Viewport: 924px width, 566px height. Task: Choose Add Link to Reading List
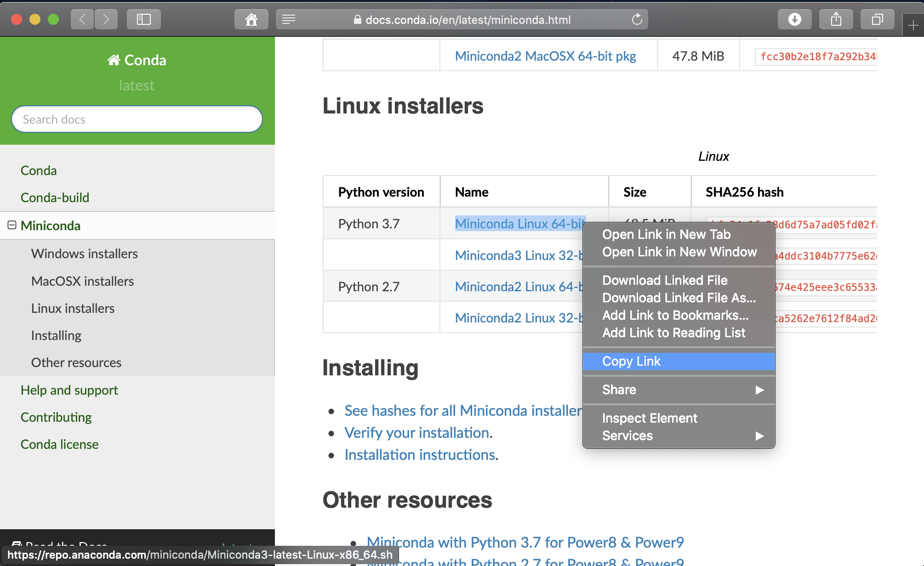pos(679,333)
